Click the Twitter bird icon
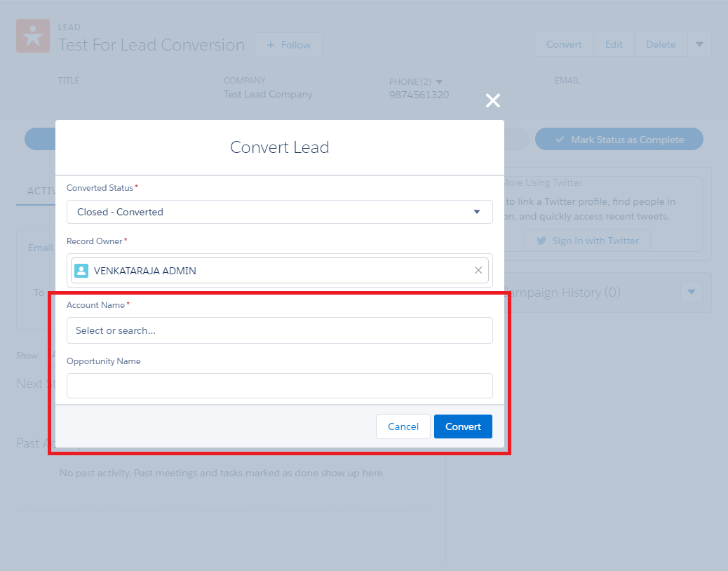The width and height of the screenshot is (728, 571). tap(541, 241)
